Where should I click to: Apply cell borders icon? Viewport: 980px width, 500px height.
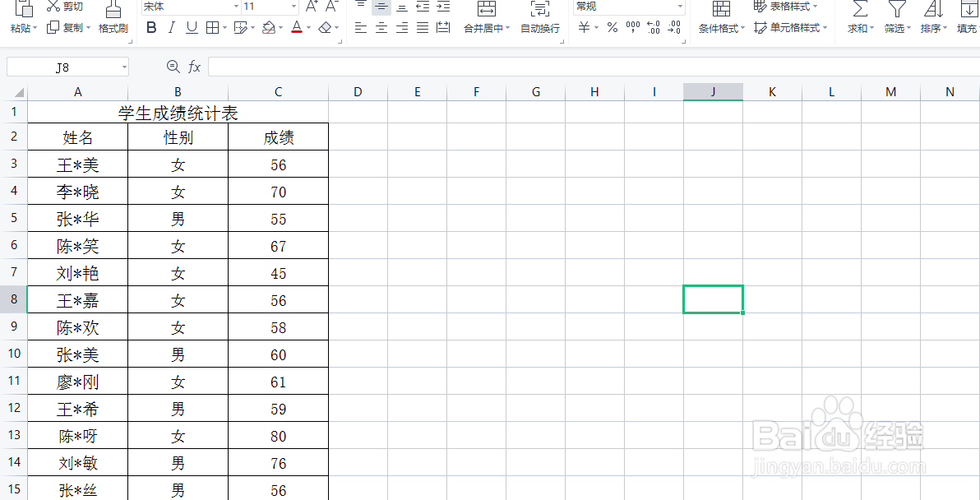(x=212, y=27)
